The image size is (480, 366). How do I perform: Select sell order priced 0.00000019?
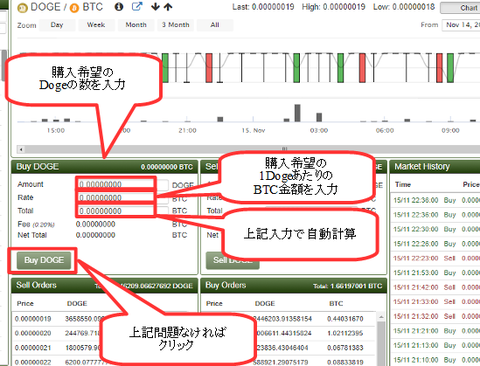[x=104, y=319]
